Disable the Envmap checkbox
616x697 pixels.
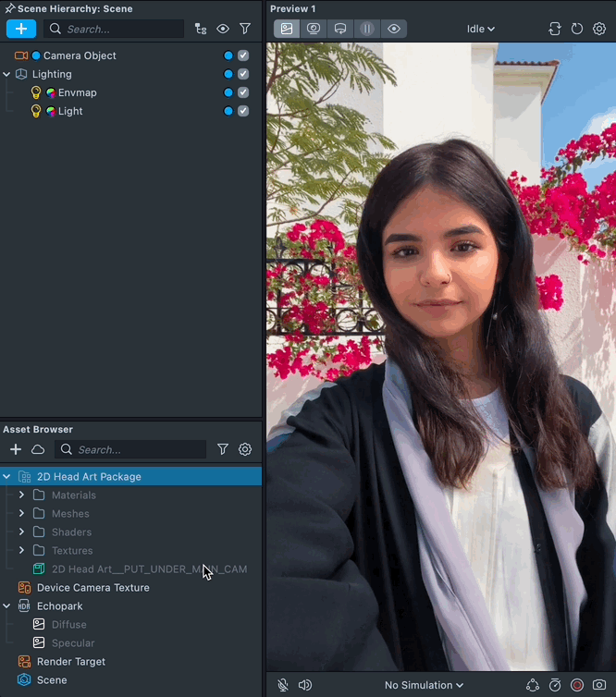[243, 92]
